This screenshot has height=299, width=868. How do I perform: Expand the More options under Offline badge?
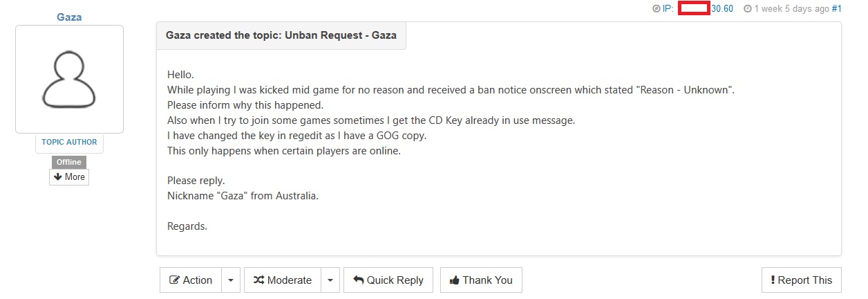click(69, 177)
